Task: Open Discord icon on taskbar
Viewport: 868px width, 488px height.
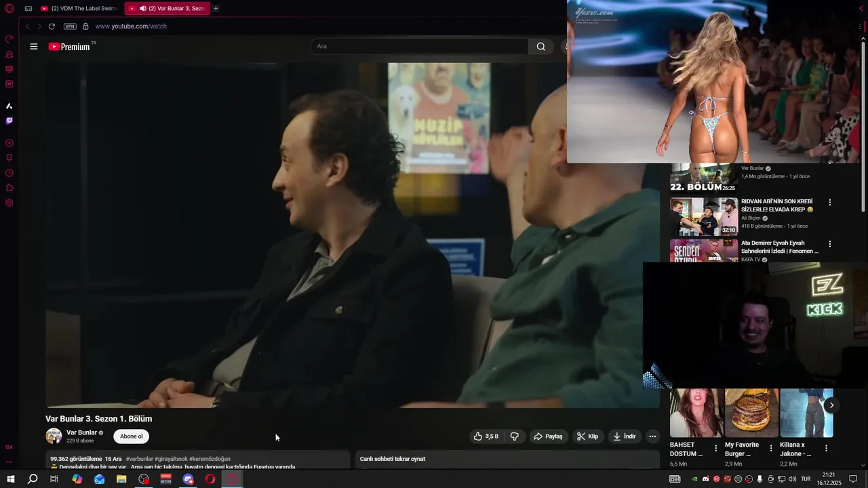Action: [189, 479]
